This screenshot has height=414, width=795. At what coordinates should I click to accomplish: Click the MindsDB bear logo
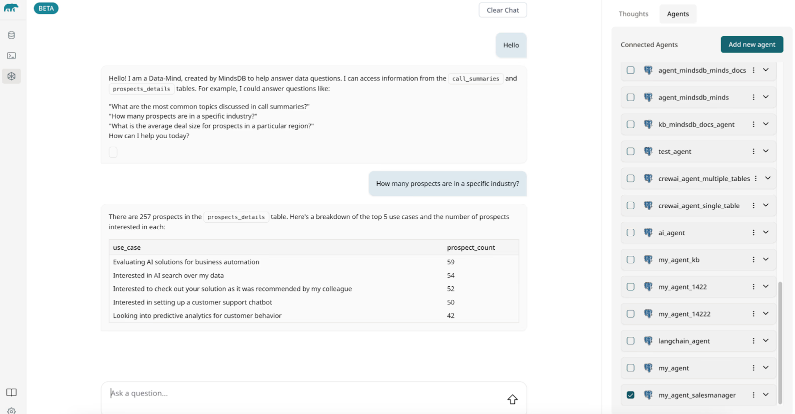tap(11, 8)
